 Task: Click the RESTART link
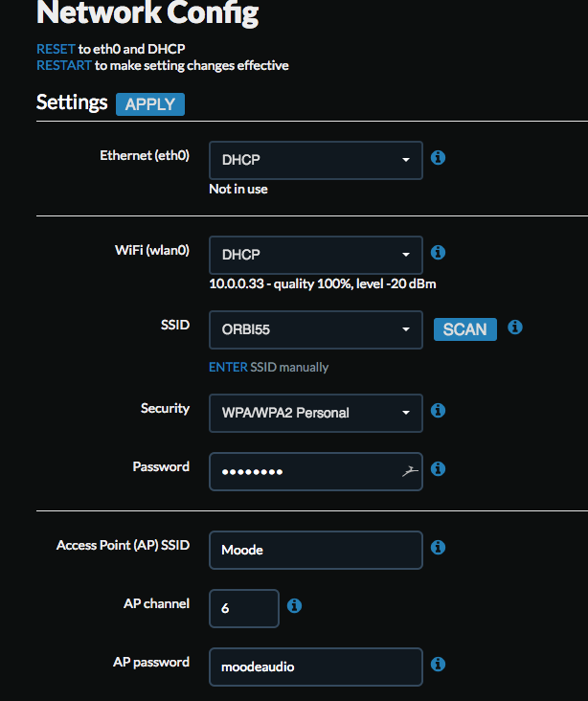(x=64, y=66)
